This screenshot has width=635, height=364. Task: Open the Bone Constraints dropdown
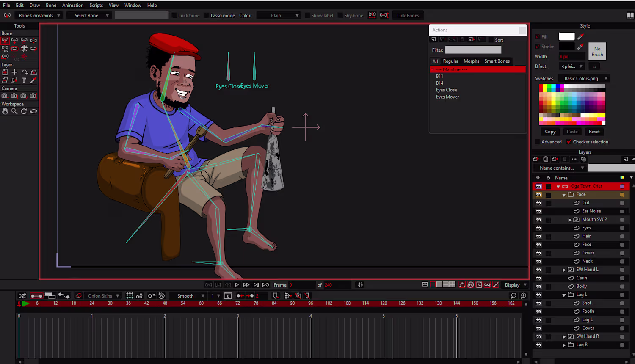(x=40, y=16)
